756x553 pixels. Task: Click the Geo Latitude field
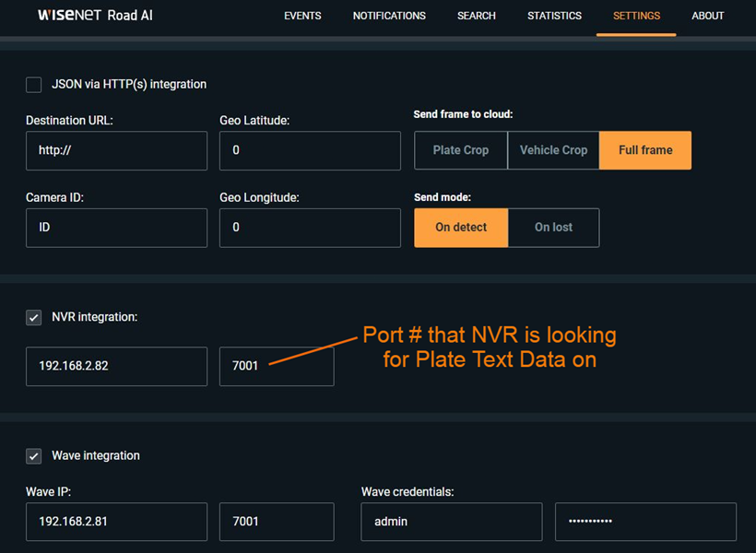(310, 150)
